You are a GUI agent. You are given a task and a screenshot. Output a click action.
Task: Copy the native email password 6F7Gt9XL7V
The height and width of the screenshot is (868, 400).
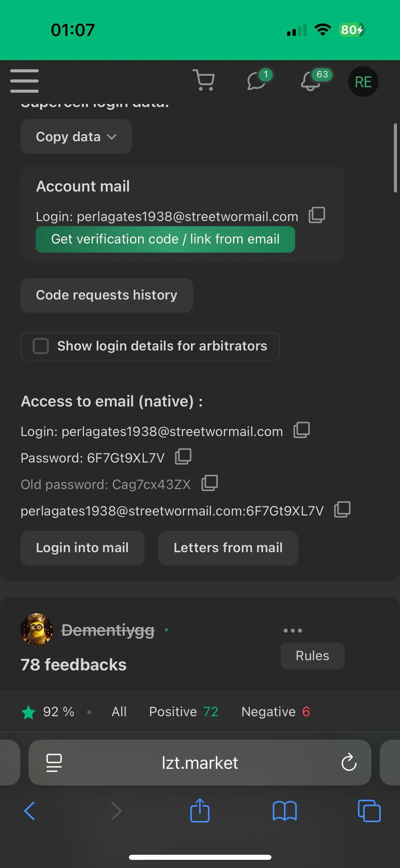[183, 456]
